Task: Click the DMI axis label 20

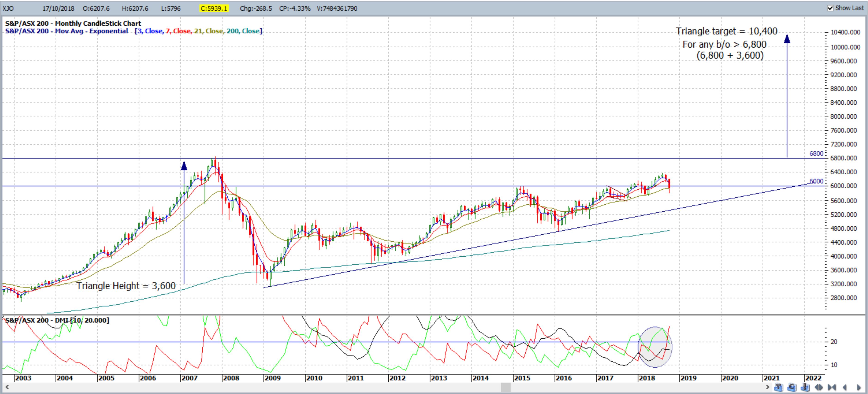Action: [x=834, y=342]
